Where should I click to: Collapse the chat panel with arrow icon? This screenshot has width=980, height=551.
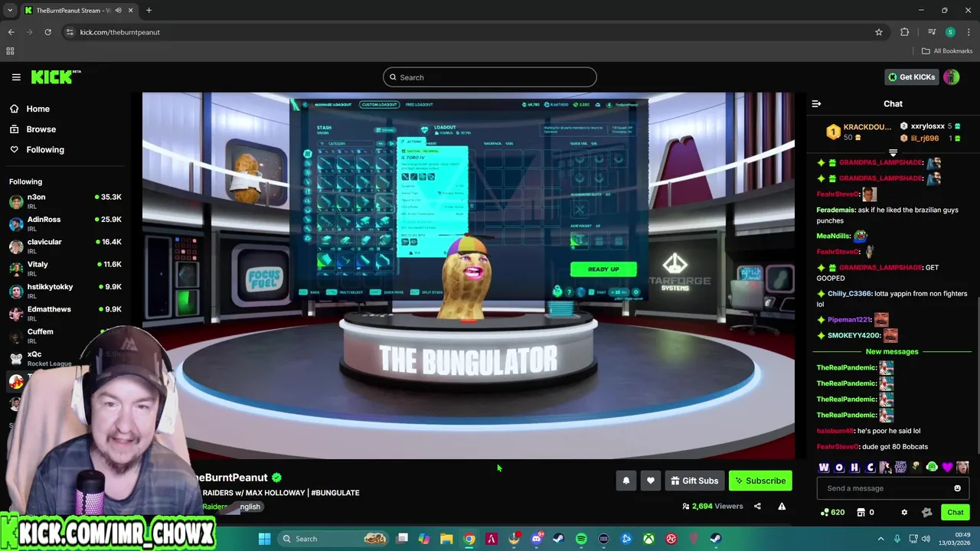point(816,104)
